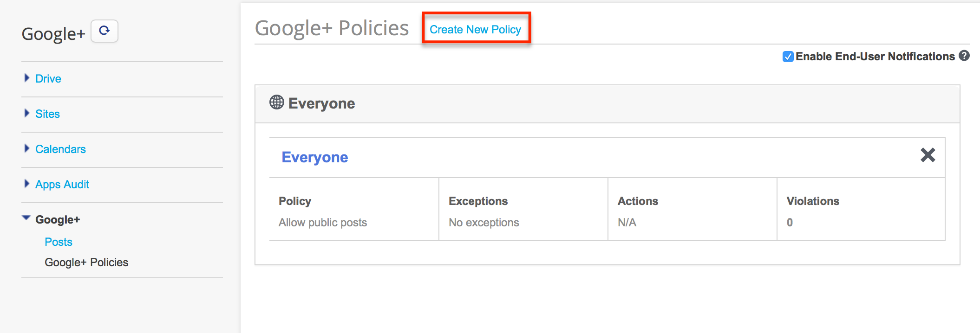Select the Google+ sidebar heading
Image resolution: width=980 pixels, height=333 pixels.
(x=58, y=220)
